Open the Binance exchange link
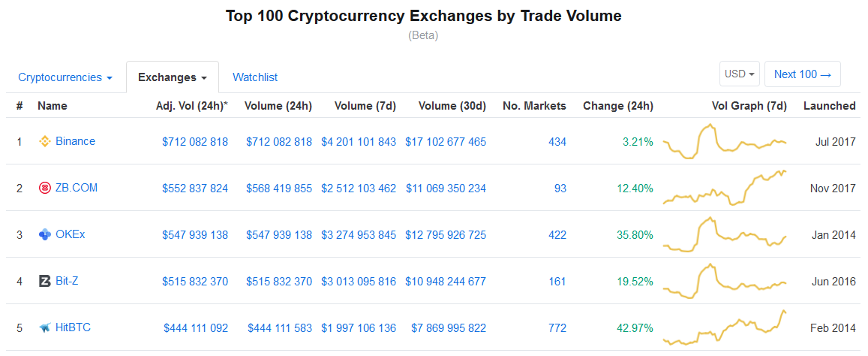Viewport: 868px width, 356px height. 75,141
